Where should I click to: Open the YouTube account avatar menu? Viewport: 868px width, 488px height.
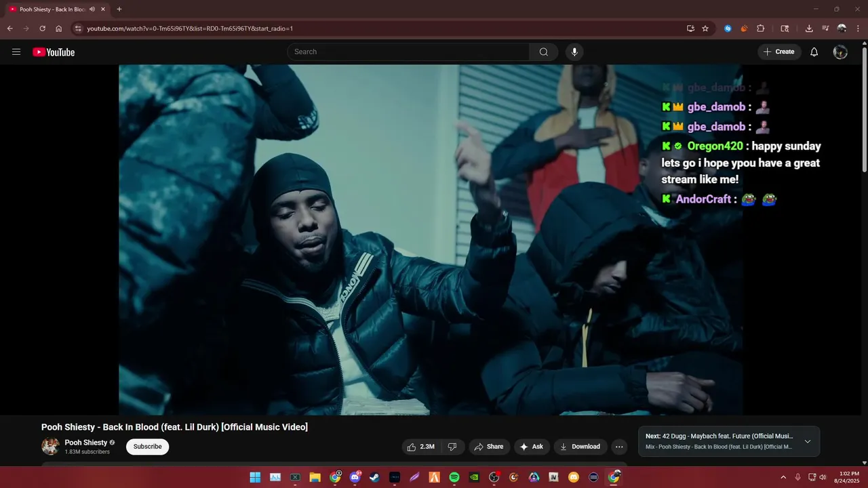pos(840,52)
